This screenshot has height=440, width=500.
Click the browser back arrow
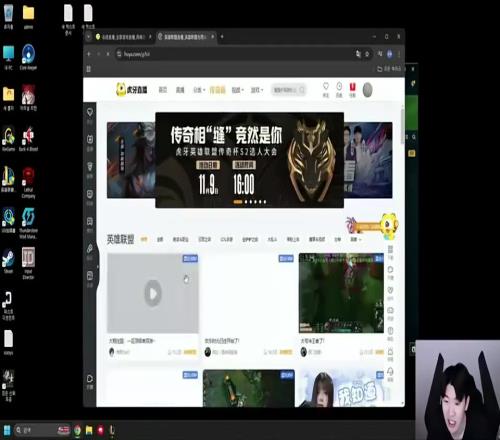89,54
